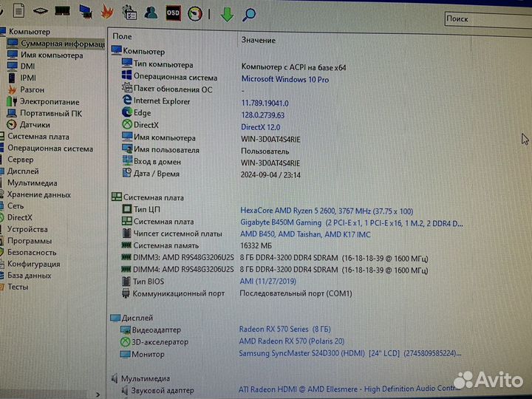
Task: Click the user silhouette toolbar icon
Action: (x=151, y=12)
